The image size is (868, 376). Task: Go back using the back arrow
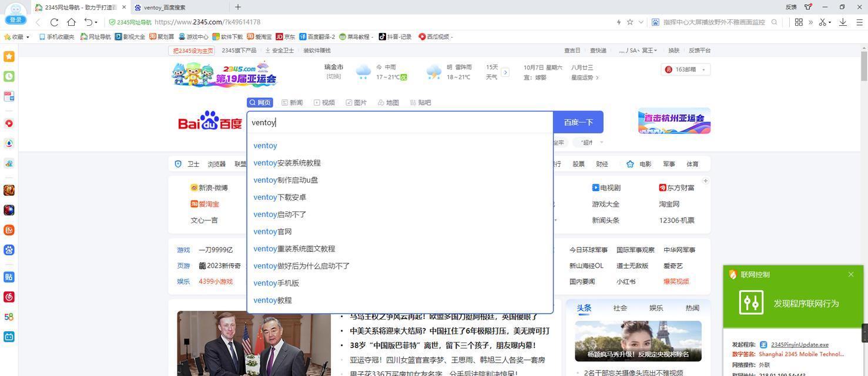pos(38,22)
